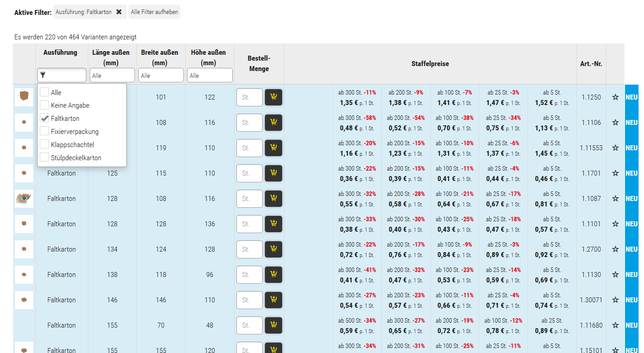Mark article 1.2700 with star
The height and width of the screenshot is (353, 644).
(x=615, y=249)
